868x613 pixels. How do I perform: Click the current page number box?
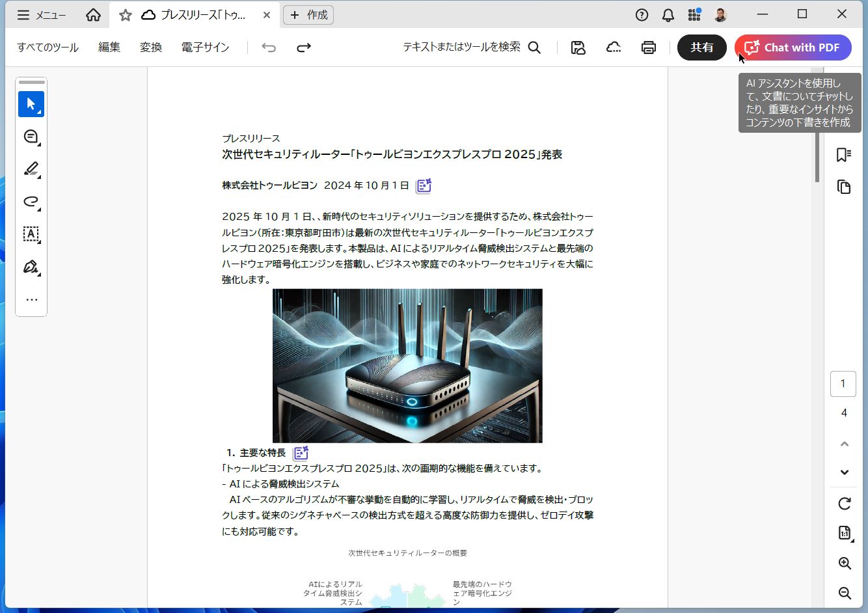pos(843,384)
